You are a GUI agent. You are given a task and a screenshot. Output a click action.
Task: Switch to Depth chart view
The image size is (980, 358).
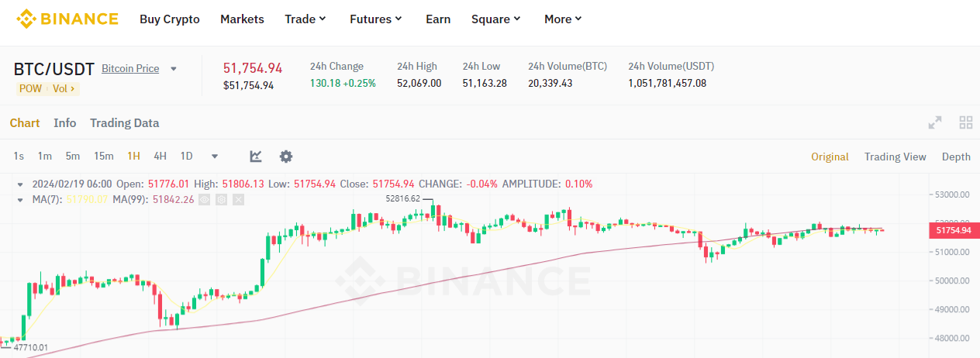pyautogui.click(x=956, y=157)
